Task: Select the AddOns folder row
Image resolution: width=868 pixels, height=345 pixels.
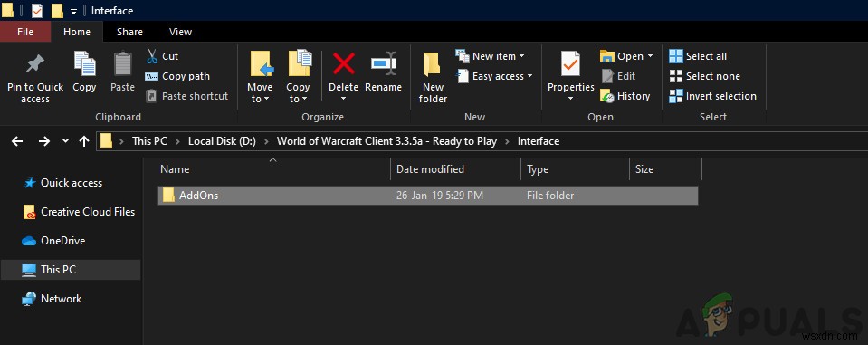Action: pyautogui.click(x=428, y=196)
